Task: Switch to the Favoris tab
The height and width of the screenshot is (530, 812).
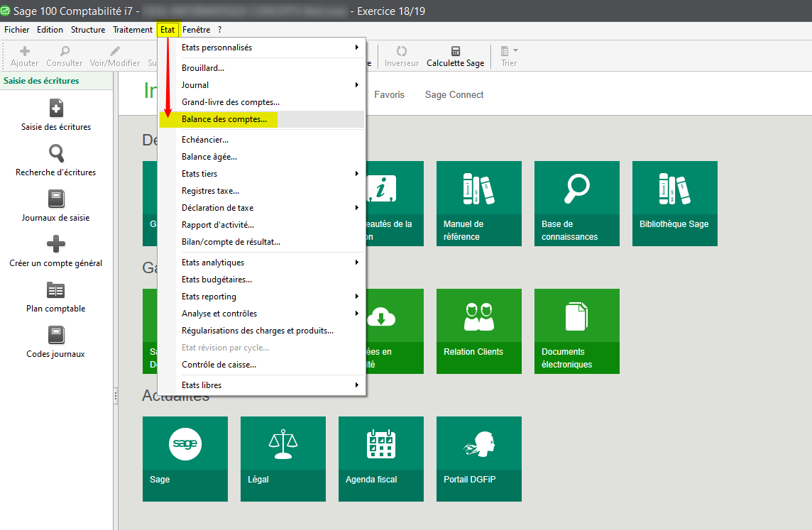Action: (389, 94)
